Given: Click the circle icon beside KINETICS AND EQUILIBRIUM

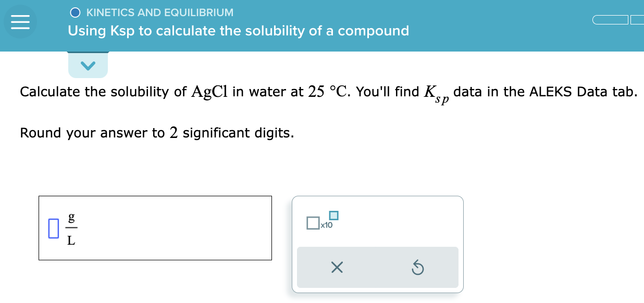Looking at the screenshot, I should pyautogui.click(x=76, y=12).
